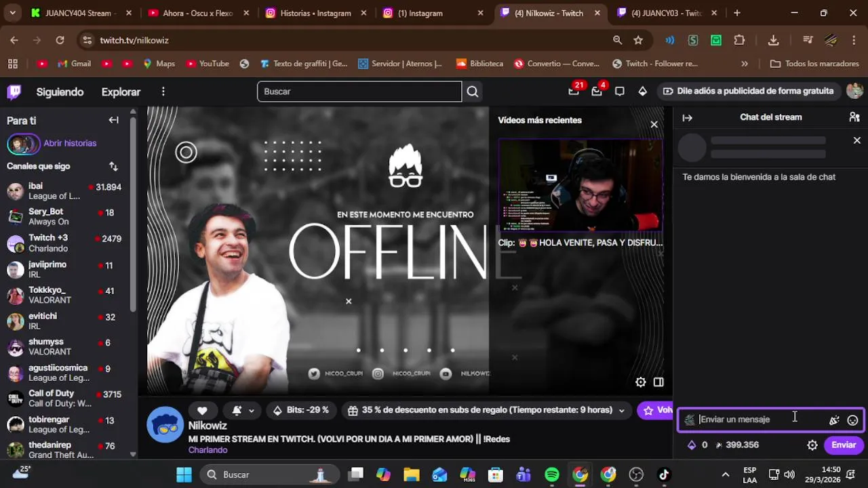
Task: Go to Siguiendo tab
Action: tap(60, 91)
